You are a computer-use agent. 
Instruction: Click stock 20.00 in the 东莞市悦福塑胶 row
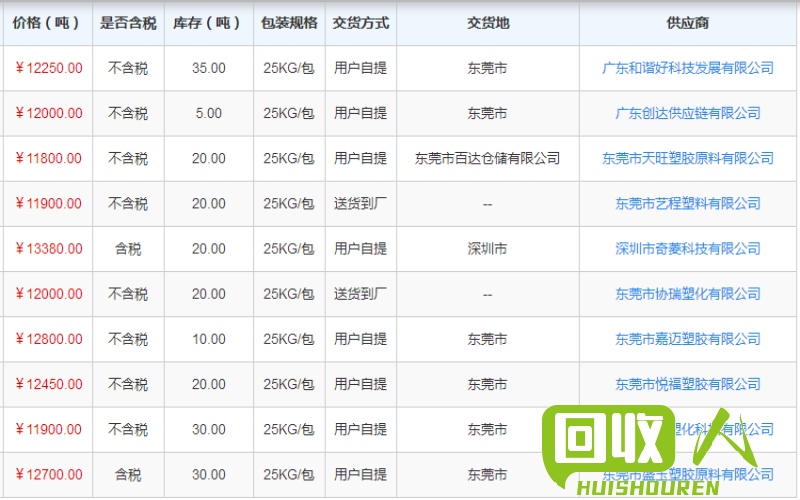pos(209,384)
